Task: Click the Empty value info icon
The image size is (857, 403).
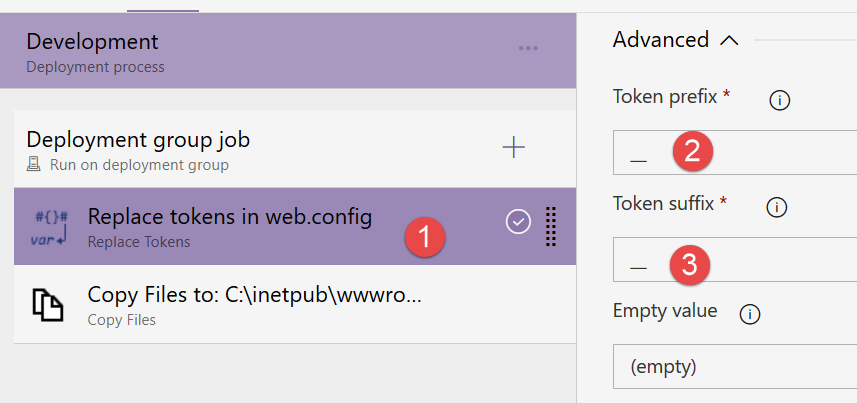Action: click(x=750, y=314)
